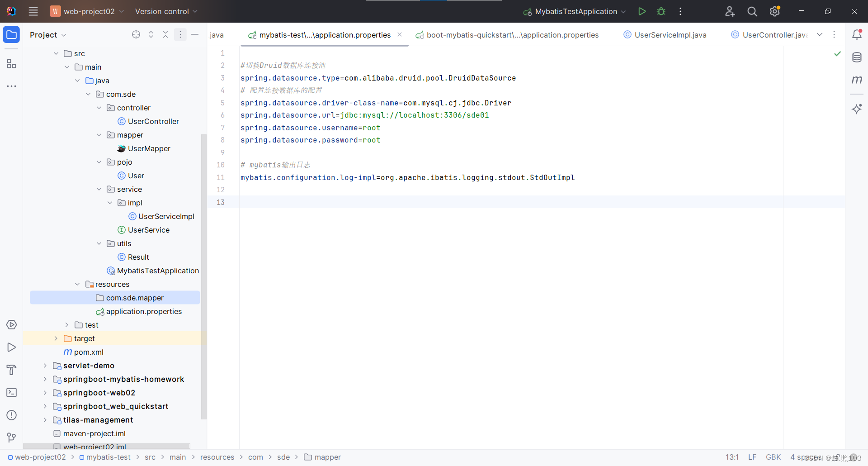Open the Terminal tool window
Screen dimensions: 868x466
click(12, 393)
